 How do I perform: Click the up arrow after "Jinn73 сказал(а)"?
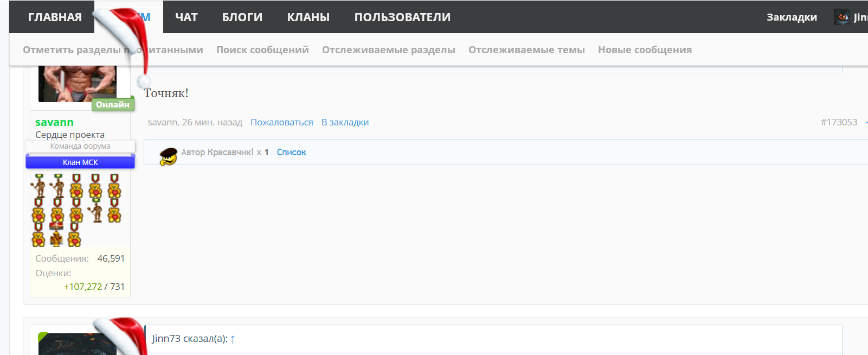(233, 339)
